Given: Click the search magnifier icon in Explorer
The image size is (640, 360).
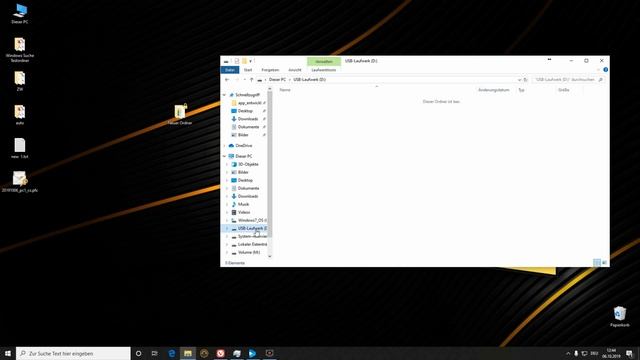Looking at the screenshot, I should [x=600, y=80].
